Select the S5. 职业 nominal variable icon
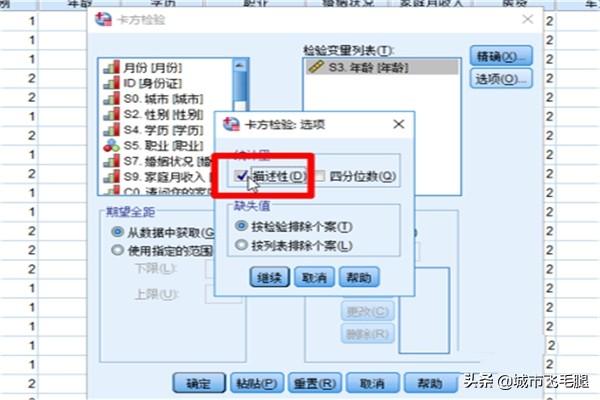This screenshot has height=400, width=600. point(111,145)
